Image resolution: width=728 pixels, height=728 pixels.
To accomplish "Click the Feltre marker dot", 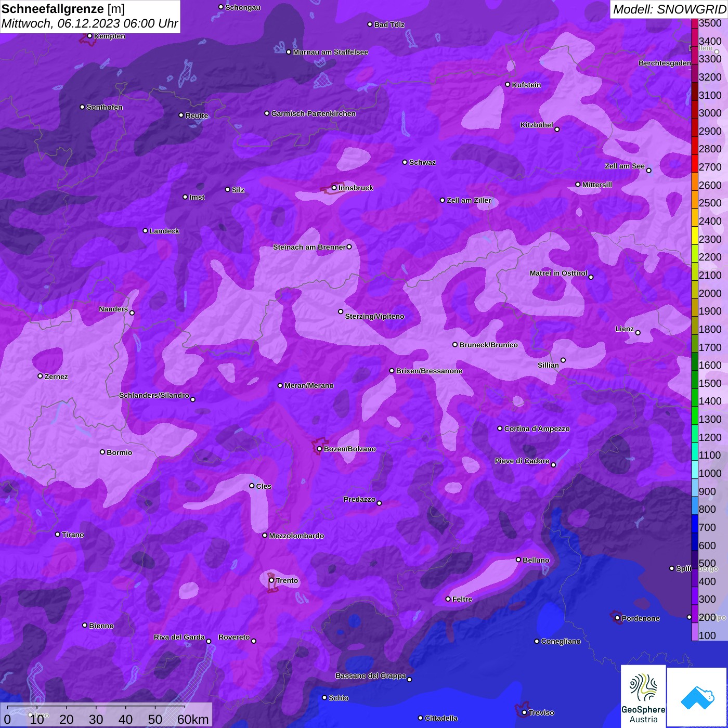I will click(448, 599).
